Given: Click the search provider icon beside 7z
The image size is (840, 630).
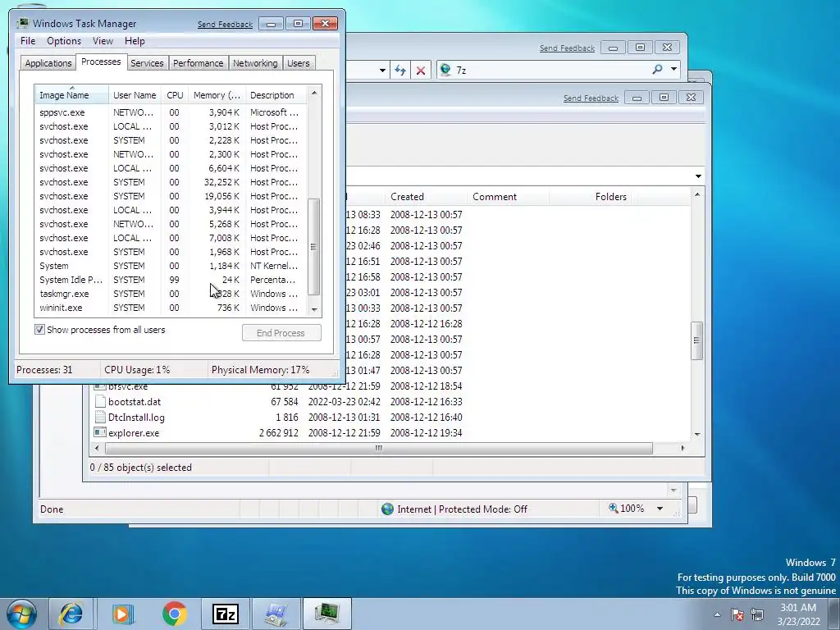Looking at the screenshot, I should click(x=445, y=70).
